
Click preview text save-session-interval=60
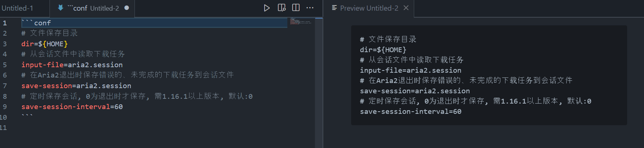pos(411,111)
